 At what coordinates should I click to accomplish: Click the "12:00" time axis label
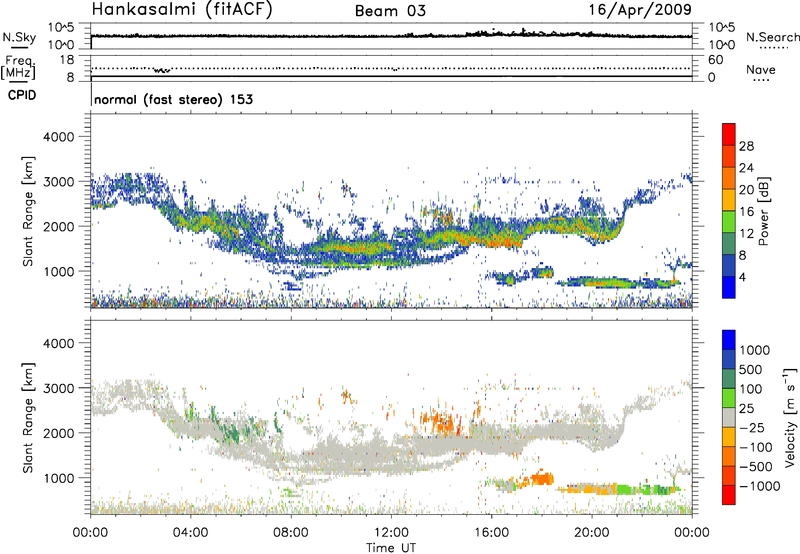(x=391, y=533)
